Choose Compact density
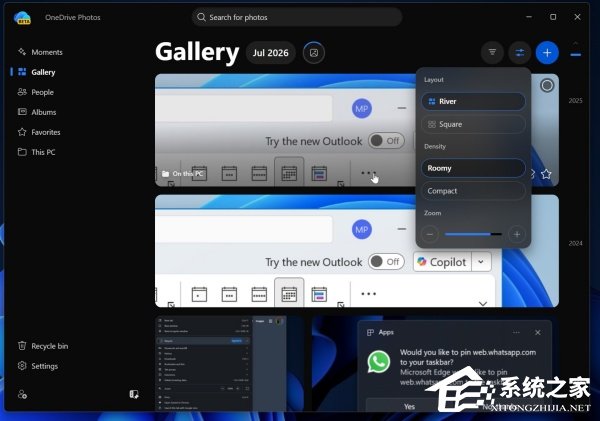This screenshot has width=600, height=421. click(x=473, y=191)
